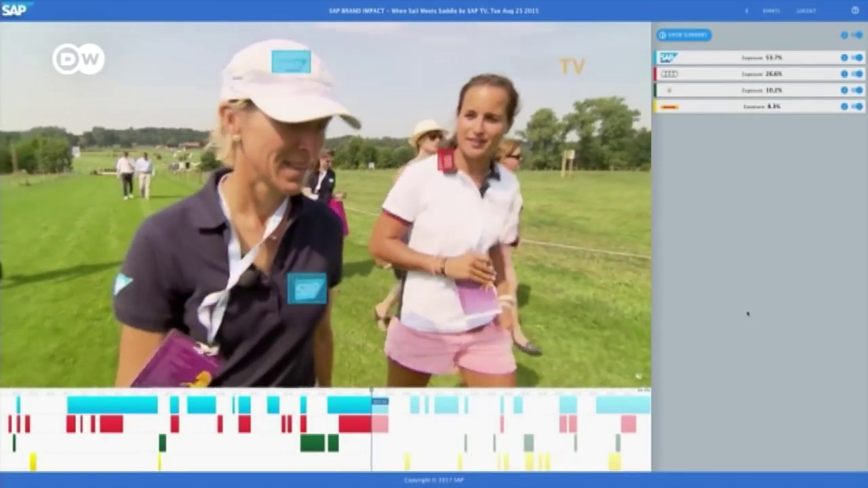Click the 53.7% exposure value

click(x=774, y=58)
